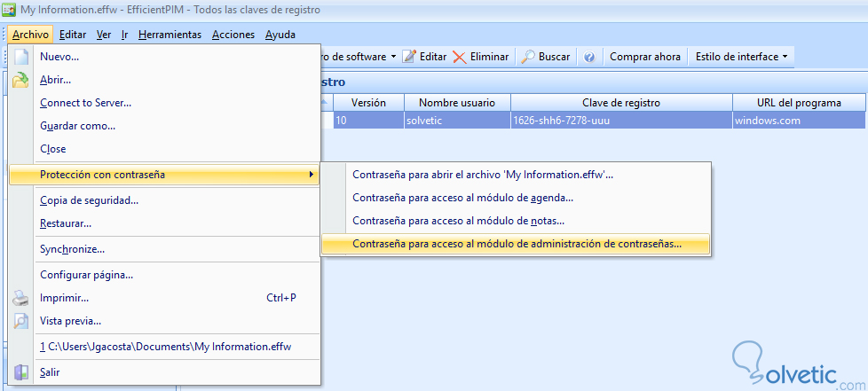Click the Imprimir printer icon
868x391 pixels.
coord(21,298)
